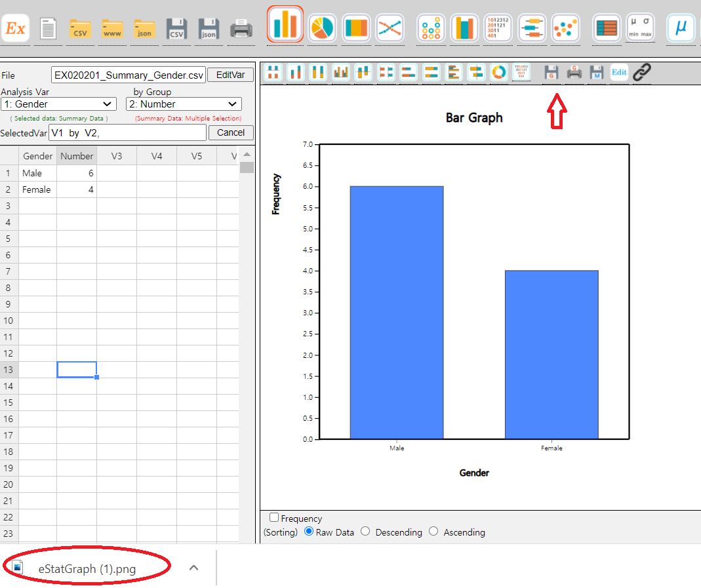Choose the vertical stacked bar graph icon

(x=296, y=72)
